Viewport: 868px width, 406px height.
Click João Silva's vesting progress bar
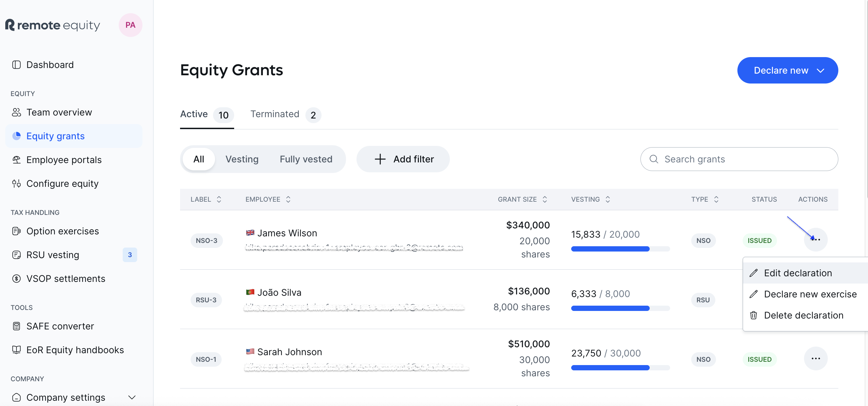point(620,308)
